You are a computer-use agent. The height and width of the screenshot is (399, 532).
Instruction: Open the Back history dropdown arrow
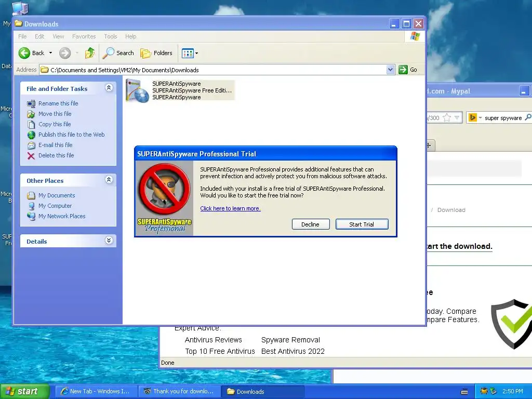pos(50,53)
